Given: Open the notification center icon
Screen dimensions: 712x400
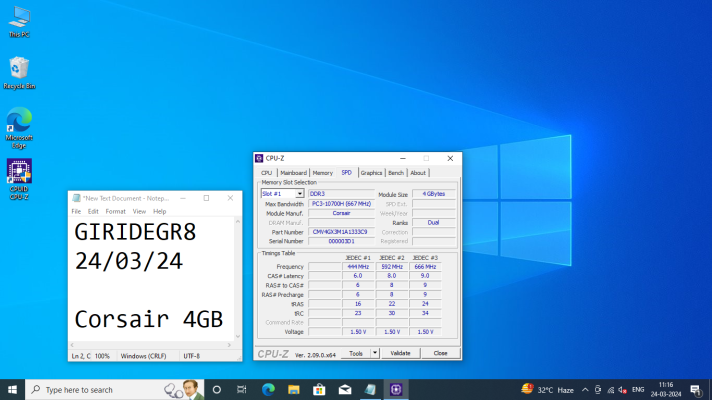Looking at the screenshot, I should [x=695, y=390].
